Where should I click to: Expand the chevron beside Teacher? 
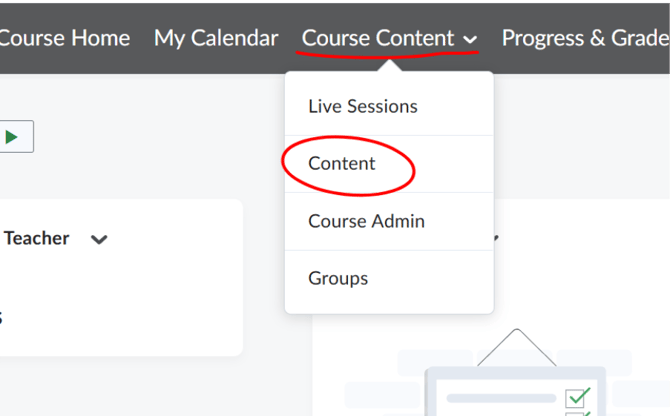pos(99,240)
